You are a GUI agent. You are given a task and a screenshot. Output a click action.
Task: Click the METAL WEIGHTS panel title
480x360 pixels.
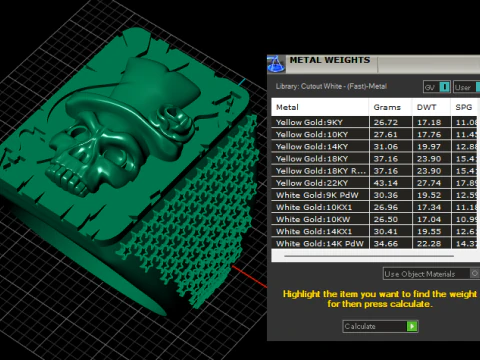330,60
